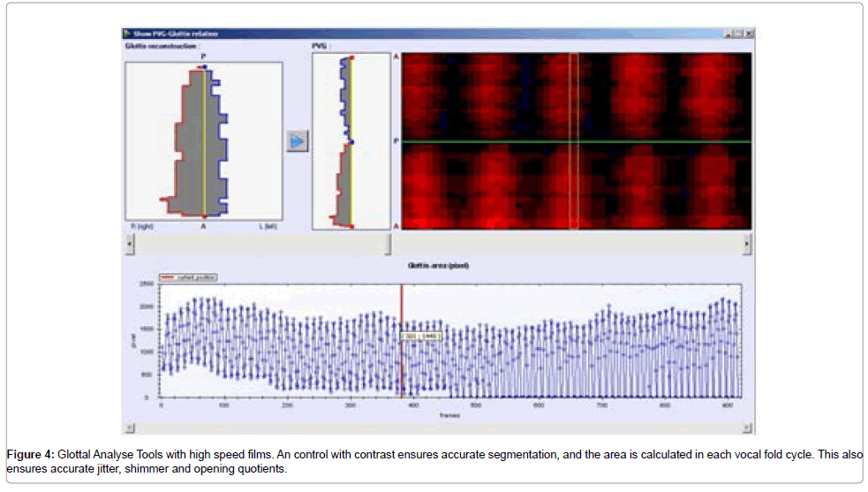Image resolution: width=868 pixels, height=492 pixels.
Task: Maximize the PVG-Glottis relation window
Action: pyautogui.click(x=739, y=34)
